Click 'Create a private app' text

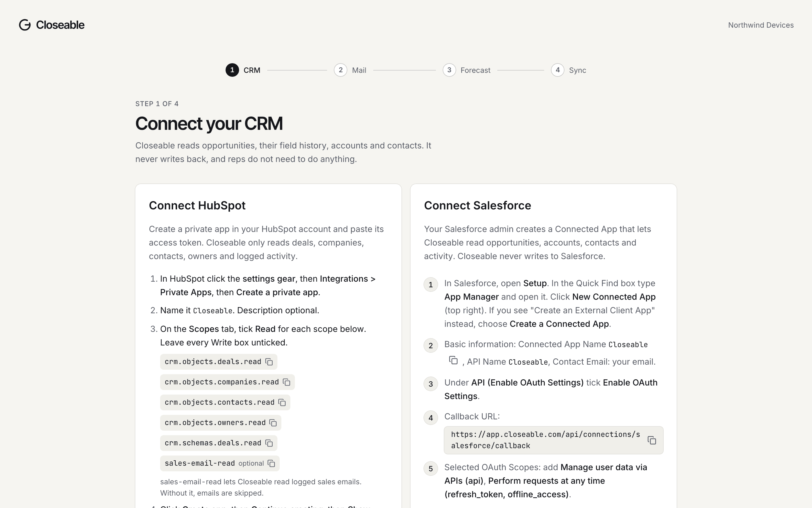click(x=277, y=292)
